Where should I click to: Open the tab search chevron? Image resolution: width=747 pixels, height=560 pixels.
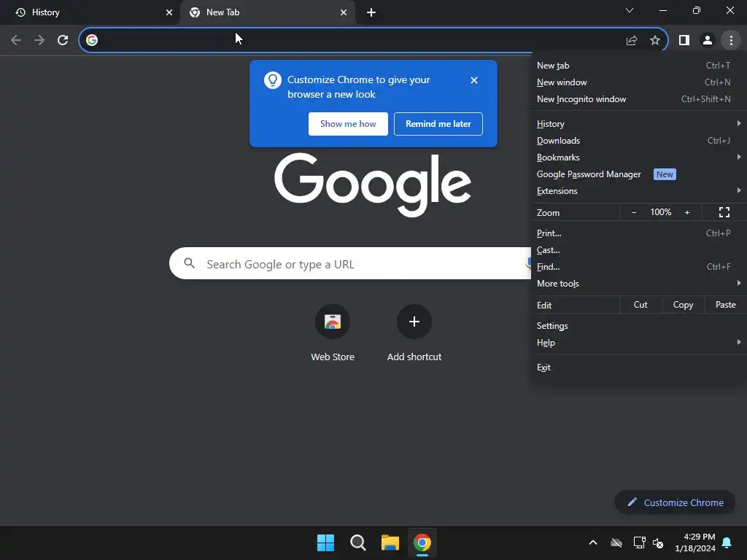point(630,10)
